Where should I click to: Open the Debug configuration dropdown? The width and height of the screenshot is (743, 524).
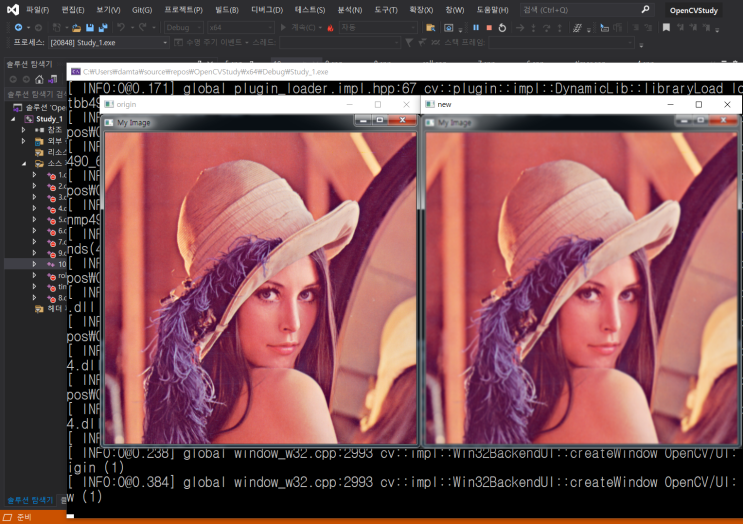[184, 27]
